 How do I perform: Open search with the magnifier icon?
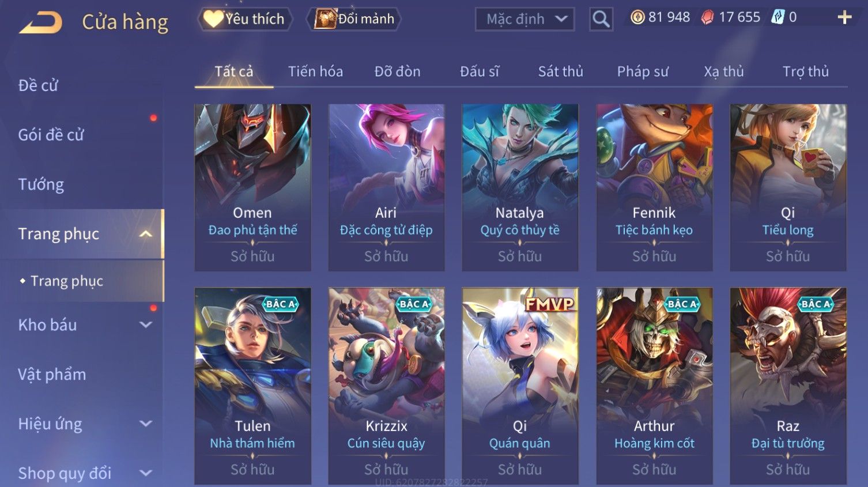pos(601,19)
